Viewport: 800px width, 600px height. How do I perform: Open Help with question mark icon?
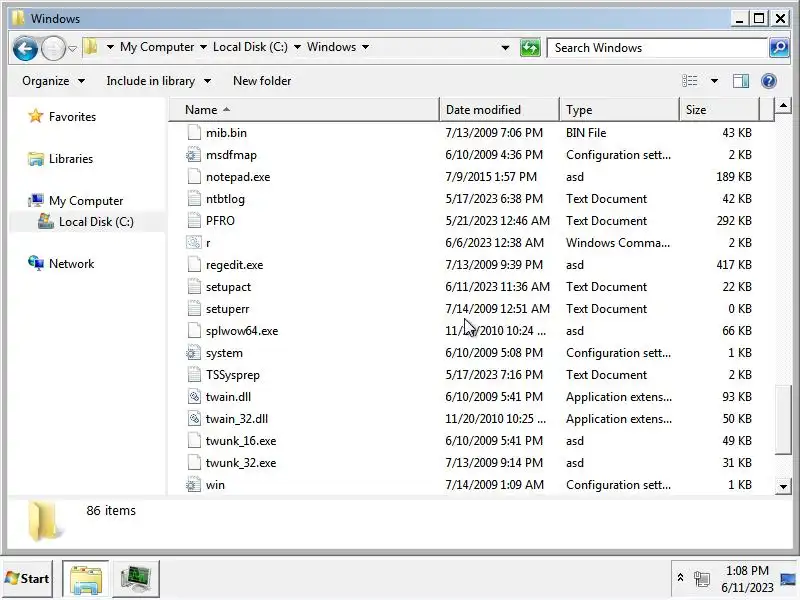click(x=768, y=81)
